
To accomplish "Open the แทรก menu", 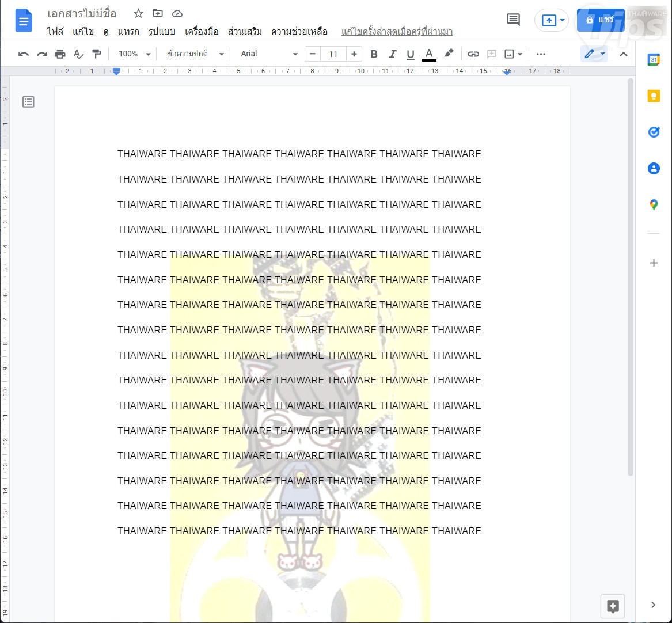I will [x=128, y=31].
